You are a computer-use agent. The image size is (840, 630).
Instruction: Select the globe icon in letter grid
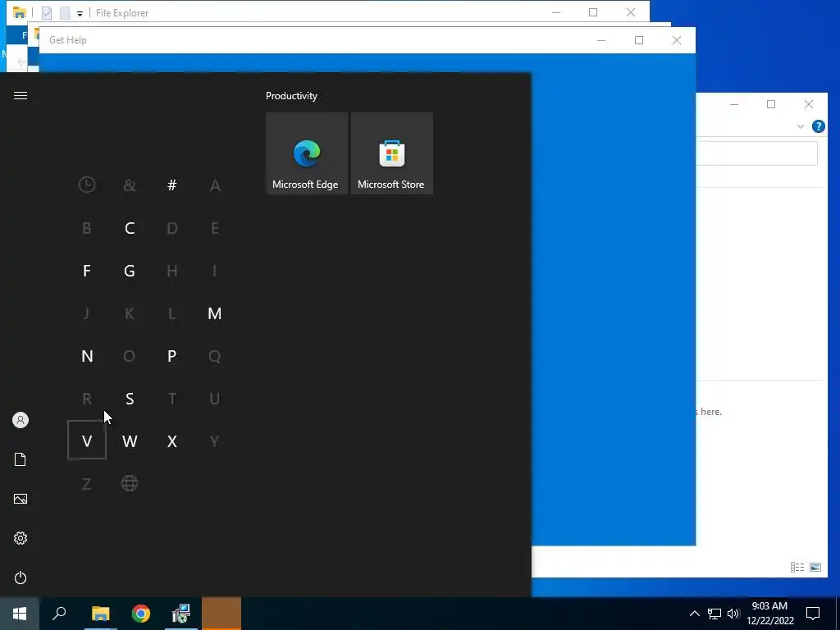coord(130,483)
